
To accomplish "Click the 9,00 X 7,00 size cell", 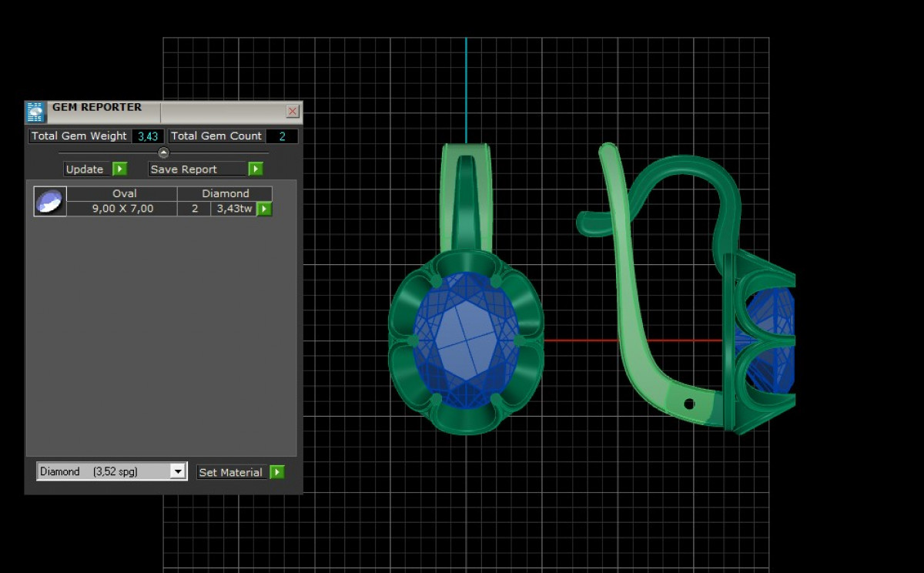I will 122,209.
